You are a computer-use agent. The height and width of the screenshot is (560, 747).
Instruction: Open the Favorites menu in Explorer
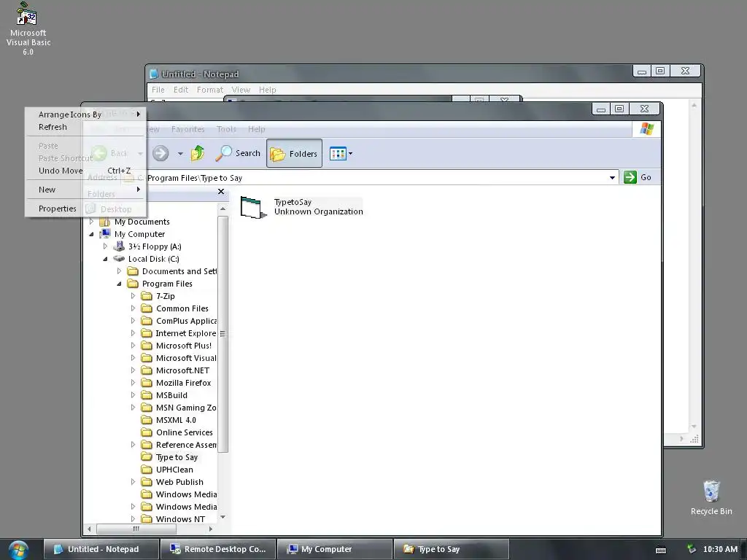click(187, 129)
